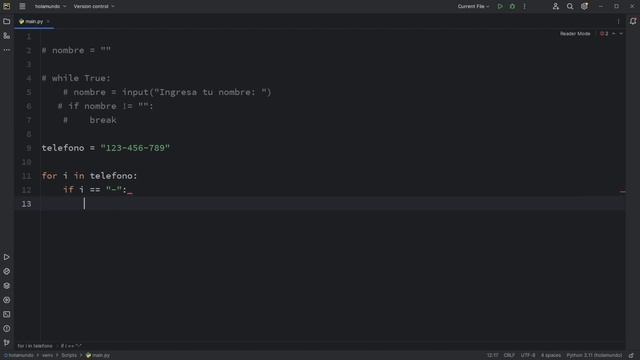The image size is (640, 360).
Task: Select the Python 3.11 interpreter widget
Action: click(594, 356)
